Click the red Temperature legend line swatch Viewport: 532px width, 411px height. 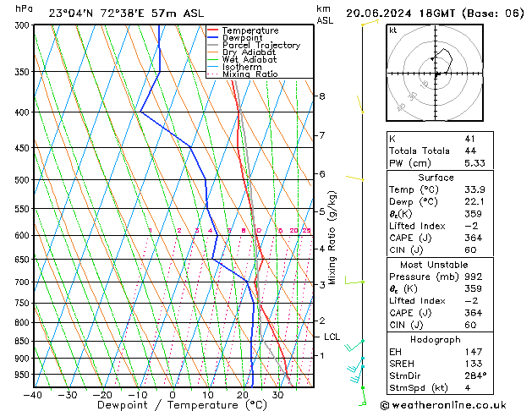pos(213,30)
